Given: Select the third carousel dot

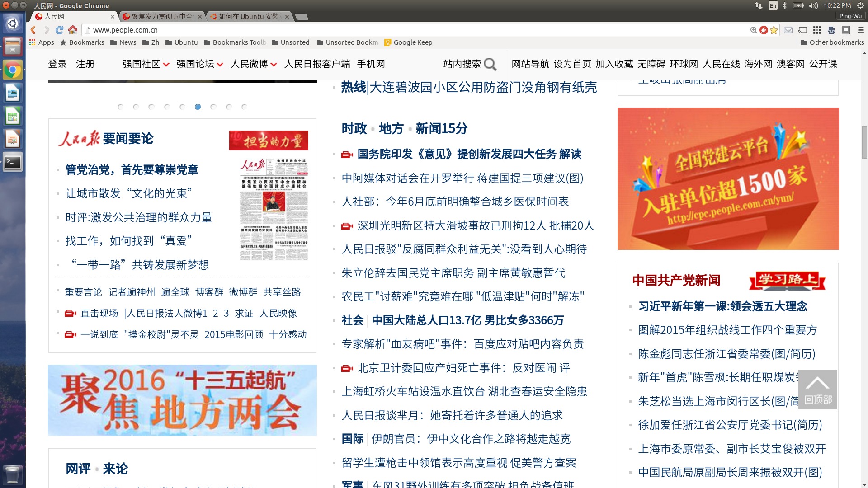Looking at the screenshot, I should 151,107.
